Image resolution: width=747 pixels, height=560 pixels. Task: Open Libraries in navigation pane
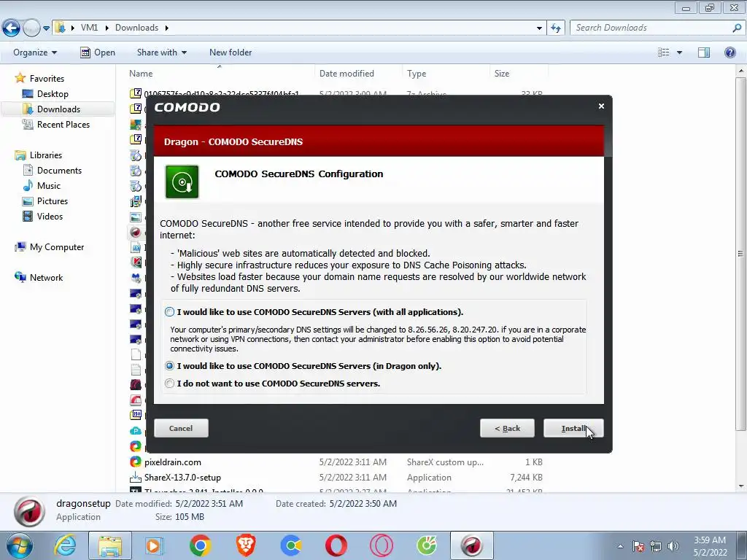coord(46,155)
